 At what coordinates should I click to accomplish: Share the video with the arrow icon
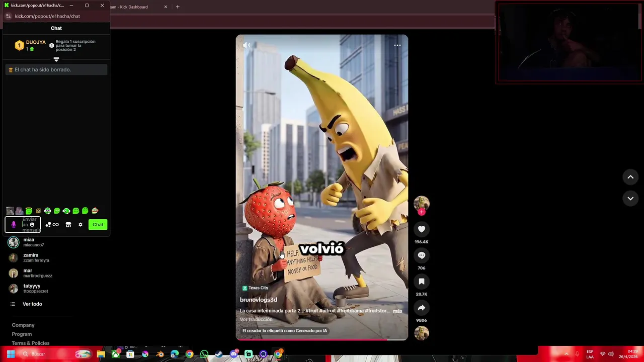(x=422, y=308)
